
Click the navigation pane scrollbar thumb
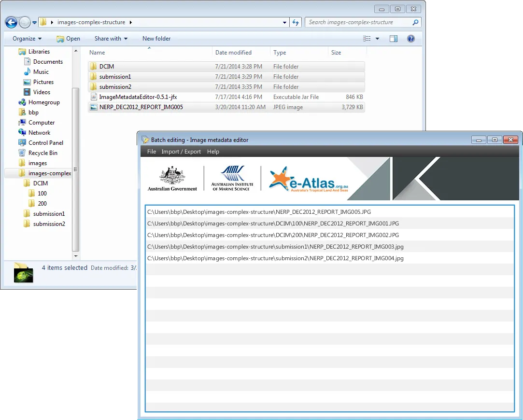click(76, 169)
